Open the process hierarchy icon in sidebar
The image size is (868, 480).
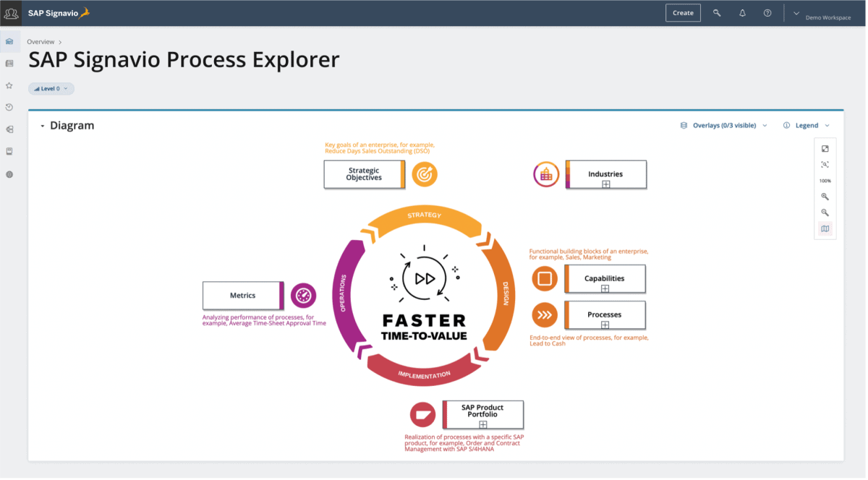click(x=9, y=128)
